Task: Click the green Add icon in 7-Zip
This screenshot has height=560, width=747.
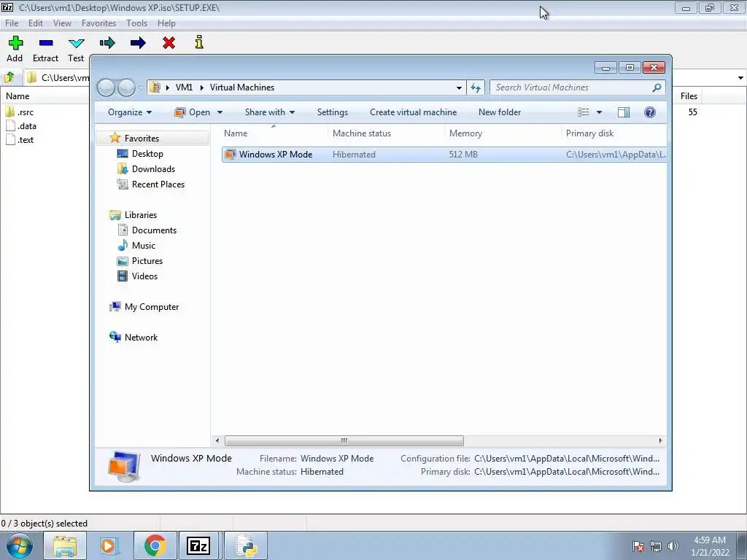Action: (16, 43)
